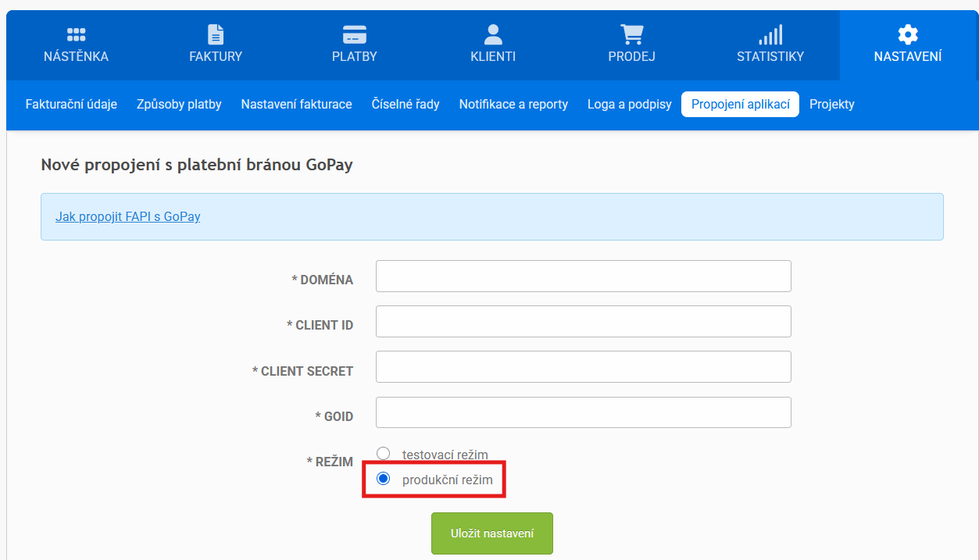
Task: Switch to Způsoby platby subtab
Action: pyautogui.click(x=179, y=104)
